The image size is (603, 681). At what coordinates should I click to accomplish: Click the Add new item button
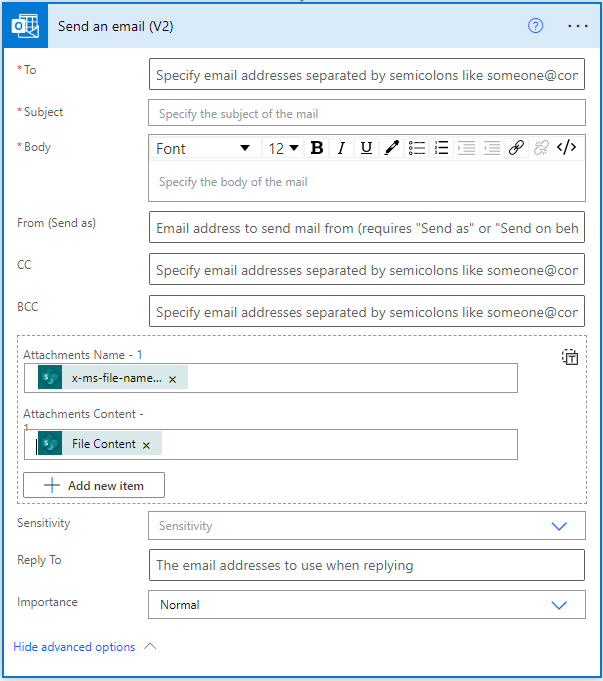pyautogui.click(x=94, y=485)
